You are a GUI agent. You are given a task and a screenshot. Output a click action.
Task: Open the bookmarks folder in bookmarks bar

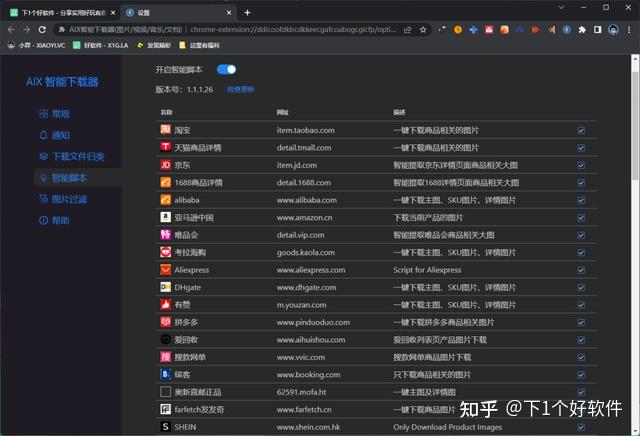click(x=199, y=45)
